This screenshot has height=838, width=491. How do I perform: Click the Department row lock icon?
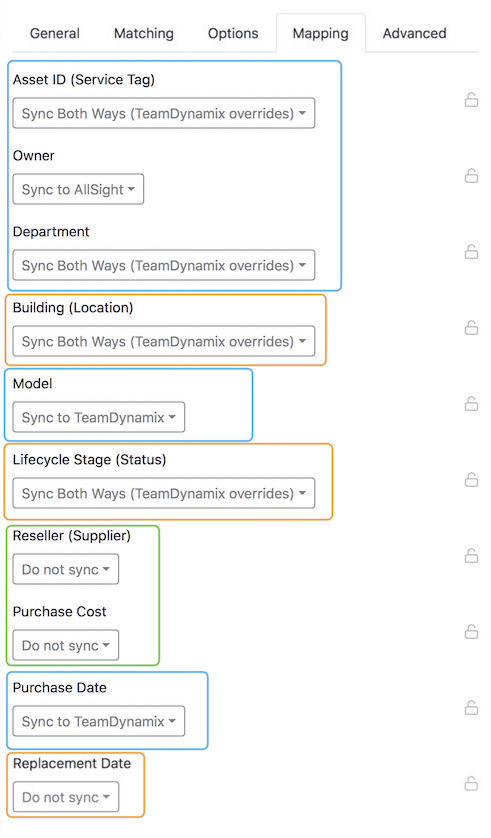coord(471,252)
